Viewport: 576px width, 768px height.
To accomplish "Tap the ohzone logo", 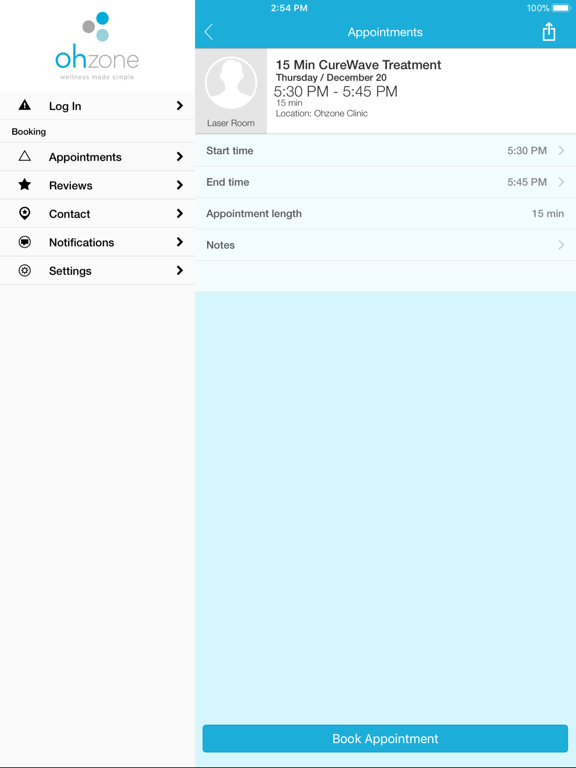I will 97,46.
